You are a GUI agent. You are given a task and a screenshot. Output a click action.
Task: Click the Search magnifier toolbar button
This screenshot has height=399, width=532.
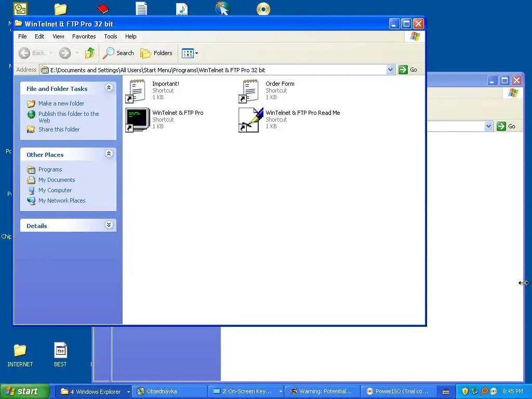click(118, 53)
